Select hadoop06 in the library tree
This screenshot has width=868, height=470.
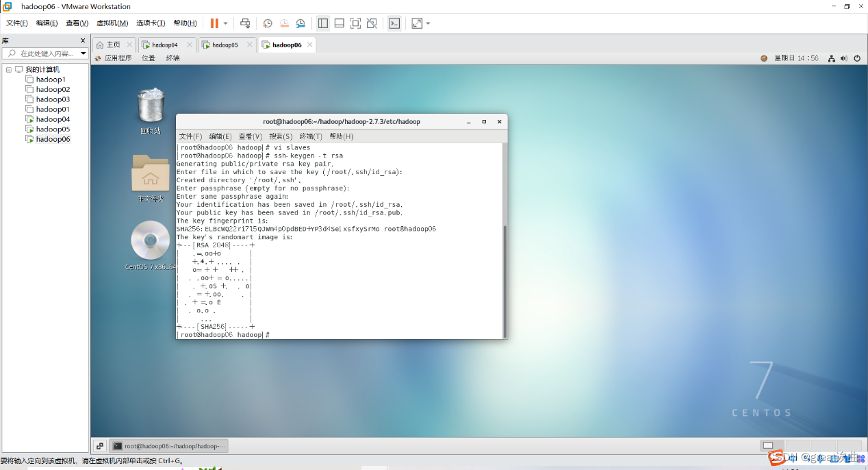(53, 139)
